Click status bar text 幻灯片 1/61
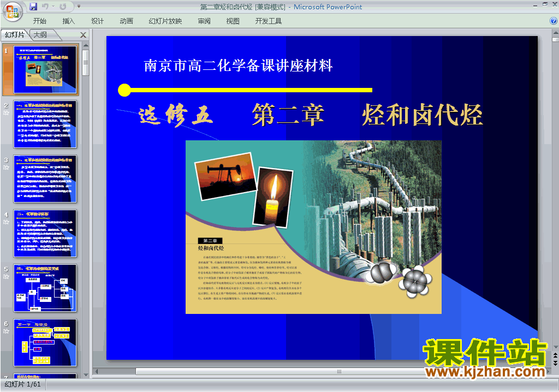 click(23, 384)
